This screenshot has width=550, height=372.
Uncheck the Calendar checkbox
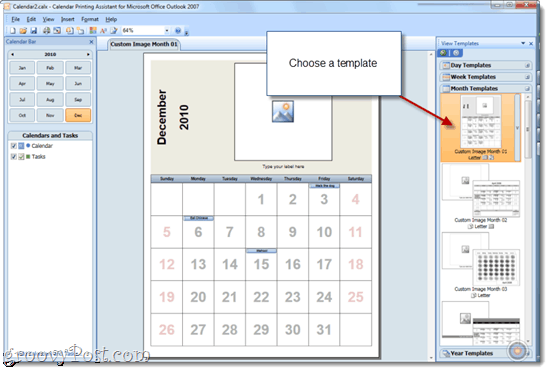[x=14, y=146]
